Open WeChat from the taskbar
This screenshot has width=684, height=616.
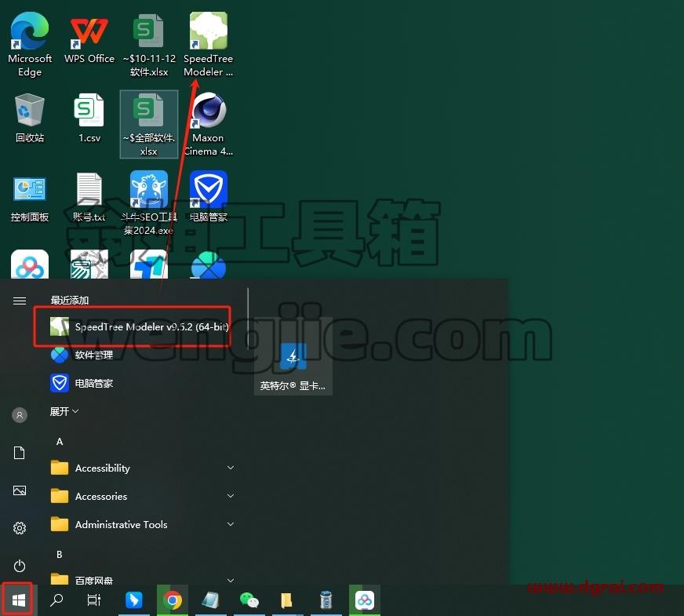pos(249,600)
